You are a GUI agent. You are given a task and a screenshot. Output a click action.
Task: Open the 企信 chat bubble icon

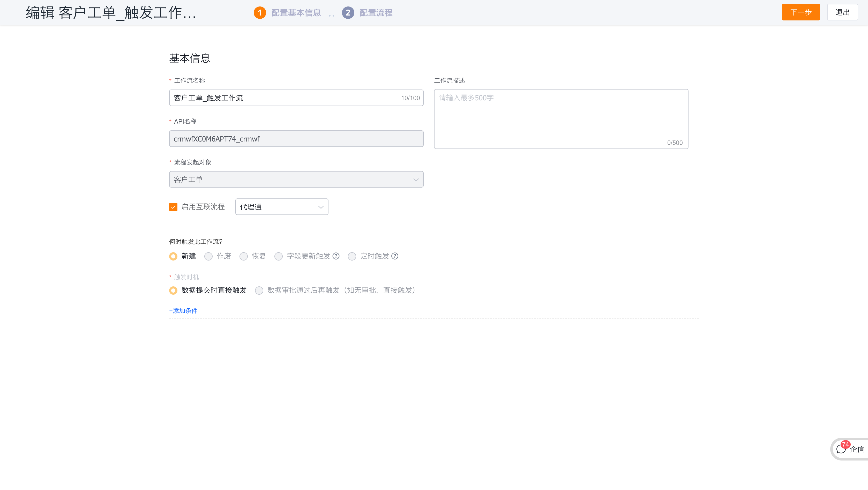click(x=841, y=449)
